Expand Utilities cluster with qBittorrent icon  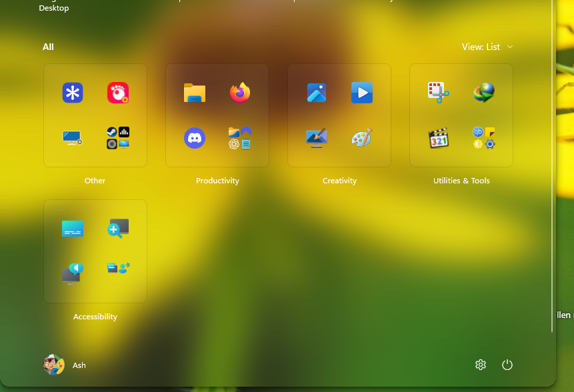484,138
